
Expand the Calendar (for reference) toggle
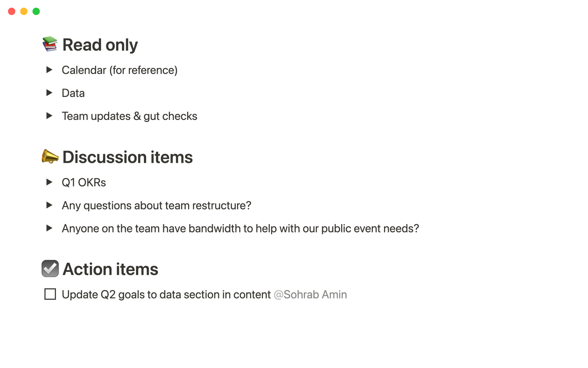click(50, 70)
